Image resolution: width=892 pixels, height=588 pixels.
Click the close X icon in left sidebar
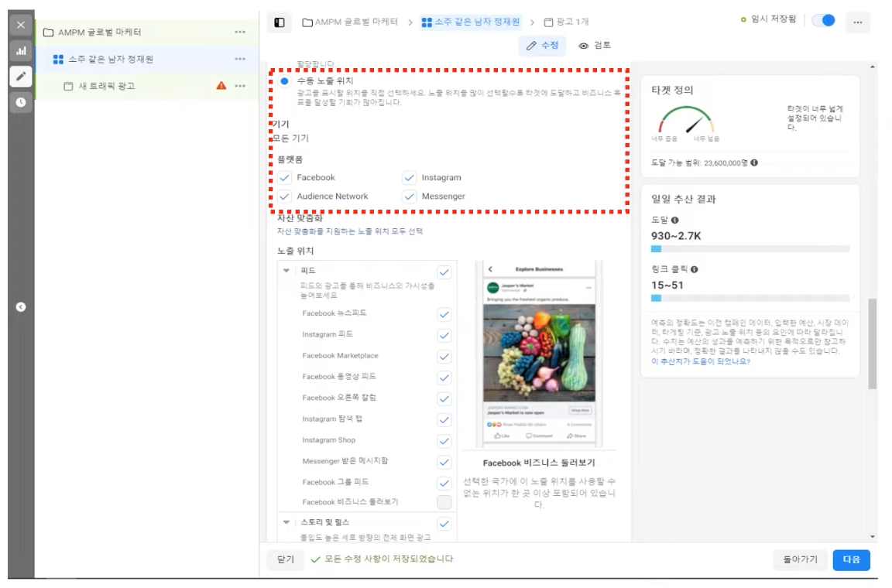coord(21,25)
